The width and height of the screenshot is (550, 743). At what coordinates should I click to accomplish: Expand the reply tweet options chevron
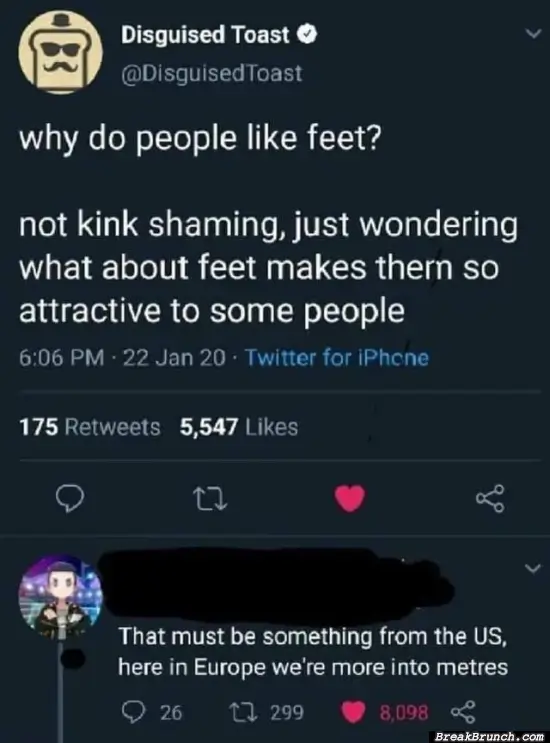tap(533, 568)
